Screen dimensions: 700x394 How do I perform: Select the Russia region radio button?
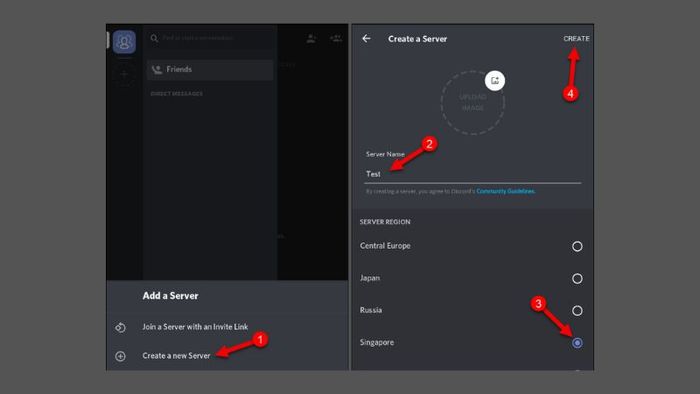click(x=577, y=311)
